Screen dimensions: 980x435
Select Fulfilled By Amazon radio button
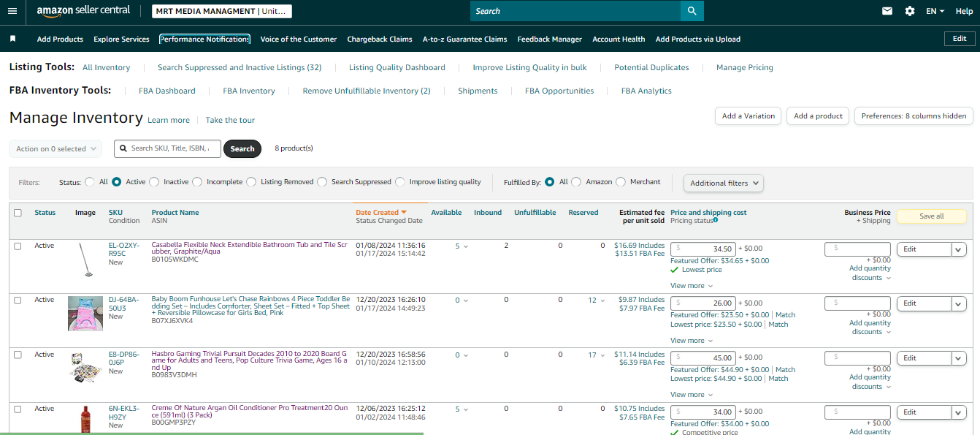coord(576,182)
